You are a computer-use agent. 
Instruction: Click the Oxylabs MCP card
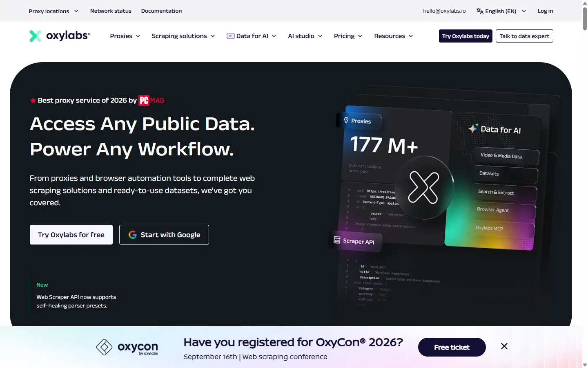(503, 229)
